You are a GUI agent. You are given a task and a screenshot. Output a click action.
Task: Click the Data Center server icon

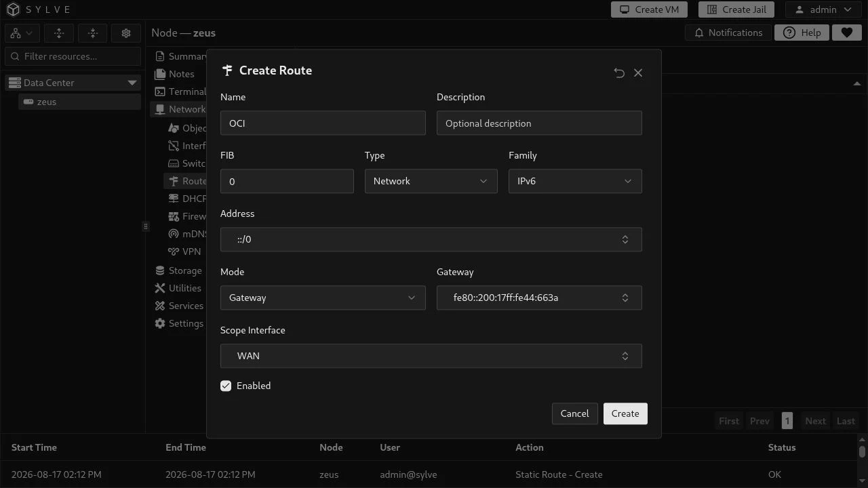[15, 83]
